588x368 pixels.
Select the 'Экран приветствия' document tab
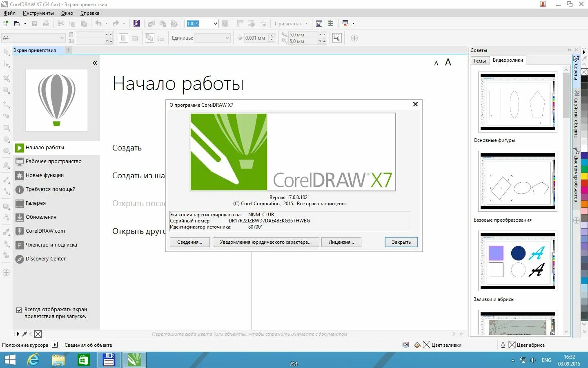click(x=35, y=50)
